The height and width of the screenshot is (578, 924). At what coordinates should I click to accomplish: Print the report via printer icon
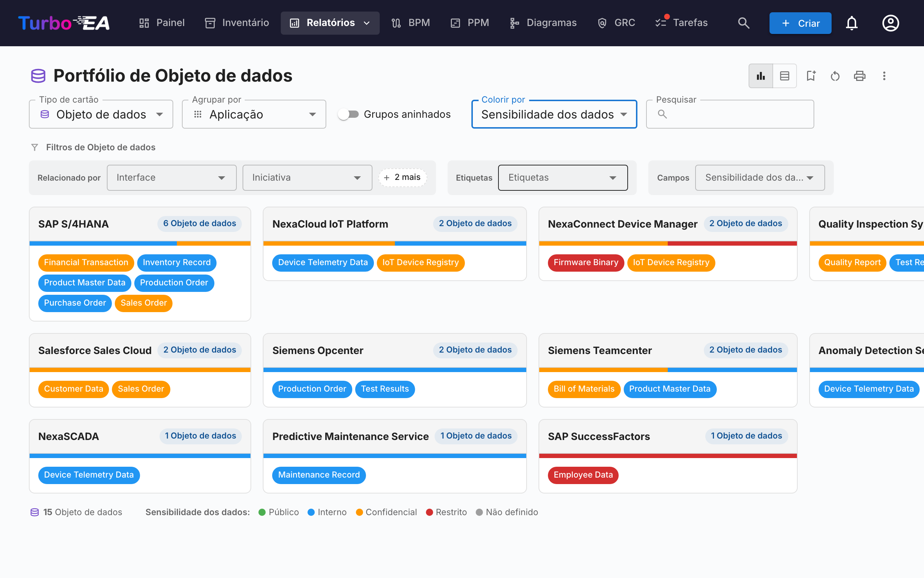pyautogui.click(x=859, y=76)
